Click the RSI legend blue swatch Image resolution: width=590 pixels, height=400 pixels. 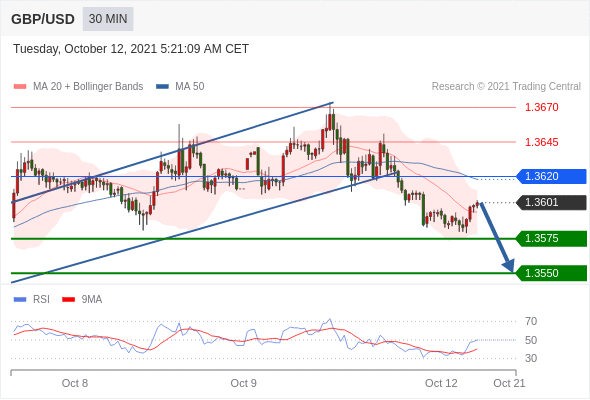coord(20,300)
